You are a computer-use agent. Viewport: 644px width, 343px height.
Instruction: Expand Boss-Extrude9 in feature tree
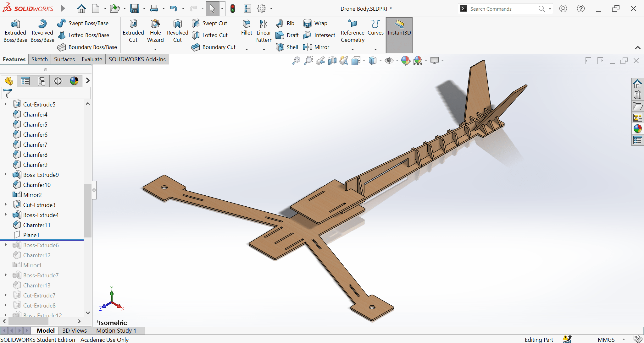pyautogui.click(x=6, y=174)
